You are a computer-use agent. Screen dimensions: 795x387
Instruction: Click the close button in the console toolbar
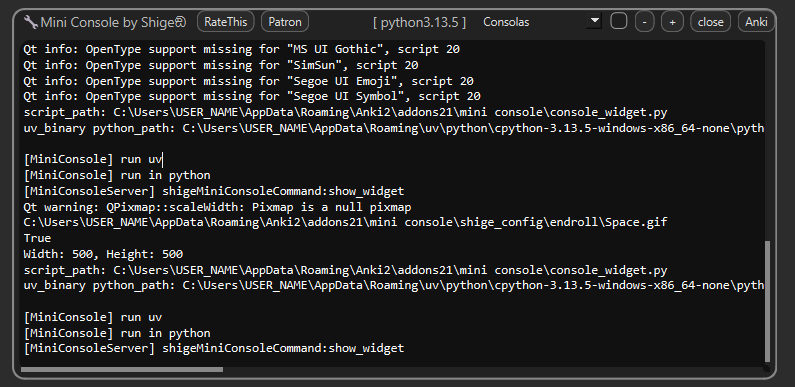[x=710, y=22]
